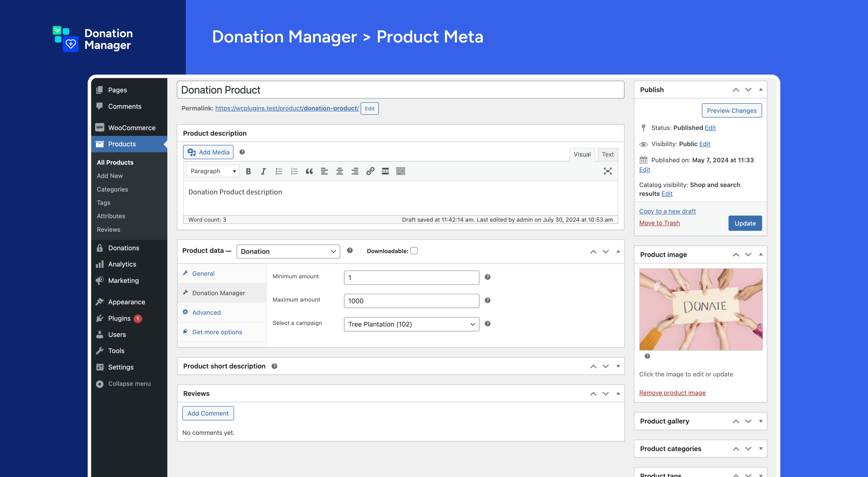The width and height of the screenshot is (868, 477).
Task: Edit the Visibility setting
Action: 705,144
